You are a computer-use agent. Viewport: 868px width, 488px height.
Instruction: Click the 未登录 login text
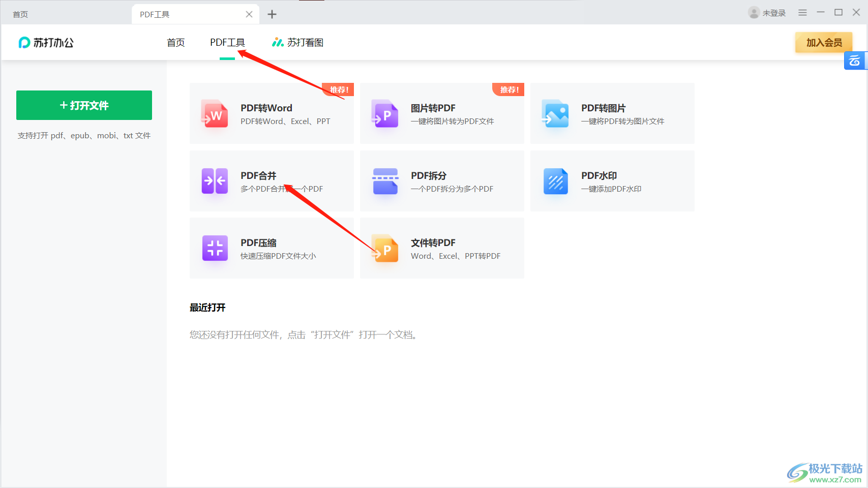774,13
